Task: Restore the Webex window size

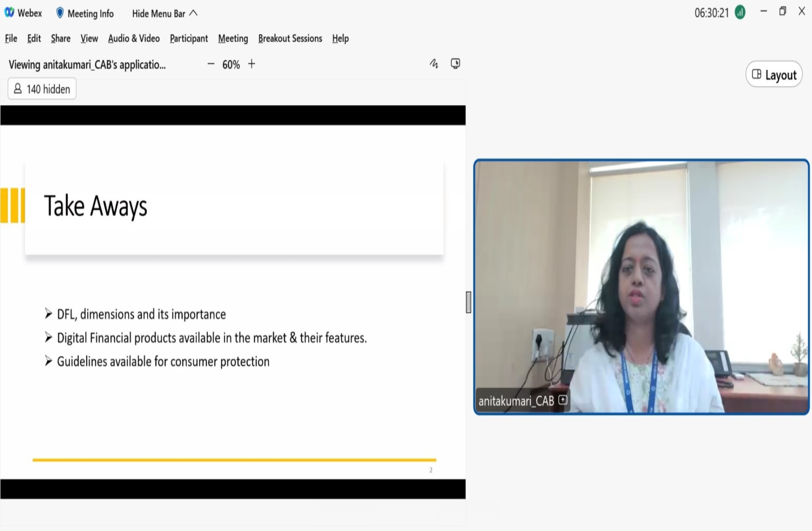Action: click(782, 12)
